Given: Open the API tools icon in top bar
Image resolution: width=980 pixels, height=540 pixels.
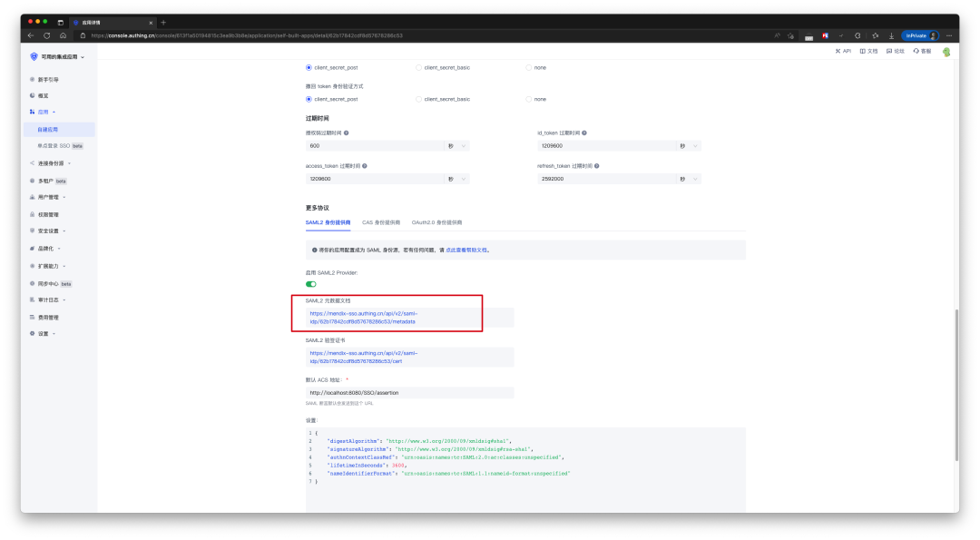Looking at the screenshot, I should point(838,51).
